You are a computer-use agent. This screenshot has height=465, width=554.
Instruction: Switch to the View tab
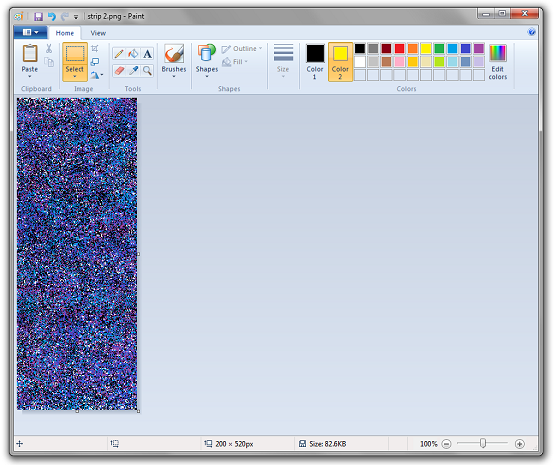tap(98, 33)
